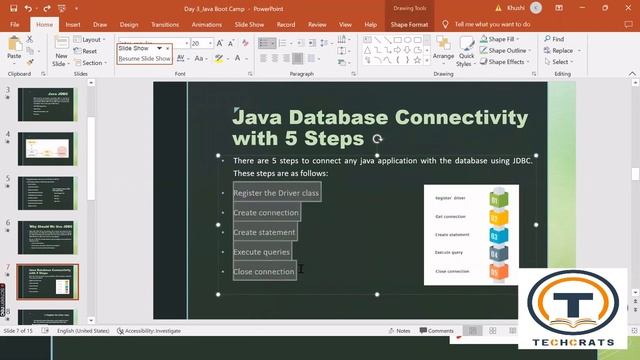Select the right arrow shape in gallery
Screen dimensions: 640x360
point(398,50)
